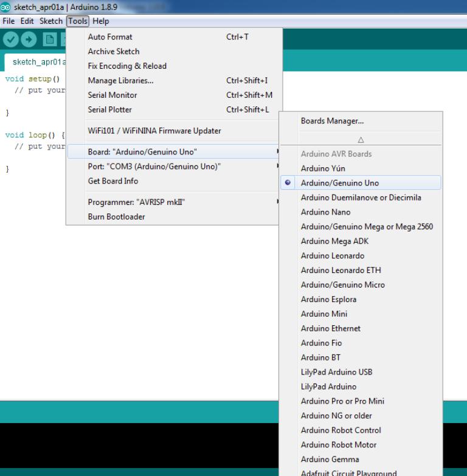Select Arduino Duemilanove or Diecimila
The height and width of the screenshot is (476, 467).
click(x=361, y=198)
